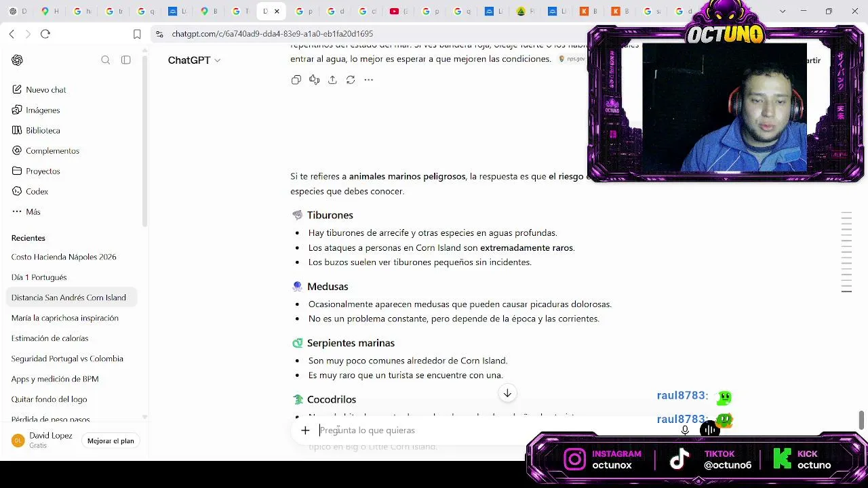The height and width of the screenshot is (488, 868).
Task: Click the Proyectos folder icon
Action: [x=17, y=171]
